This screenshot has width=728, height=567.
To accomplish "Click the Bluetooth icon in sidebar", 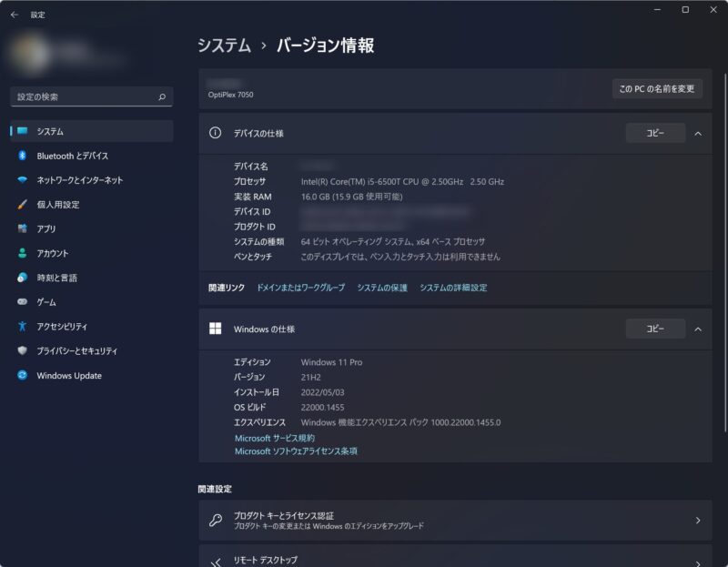I will [x=22, y=156].
